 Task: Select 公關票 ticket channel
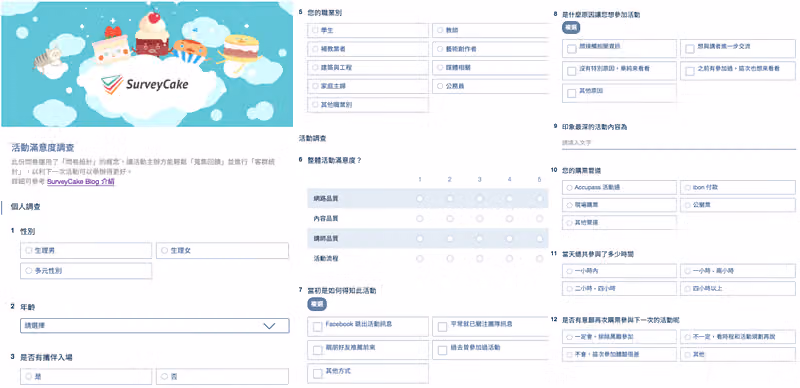click(x=738, y=205)
